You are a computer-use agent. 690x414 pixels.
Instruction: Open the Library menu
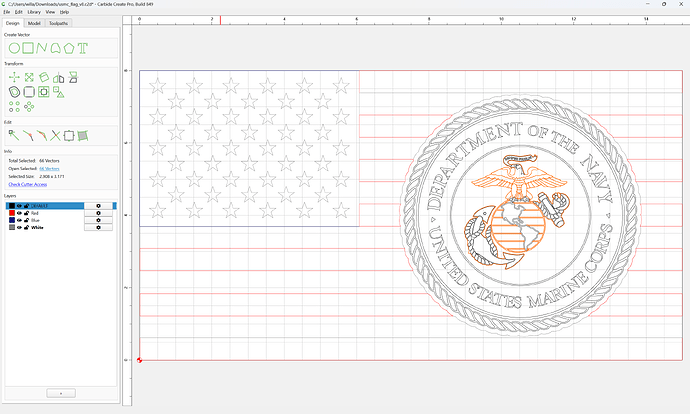(34, 12)
